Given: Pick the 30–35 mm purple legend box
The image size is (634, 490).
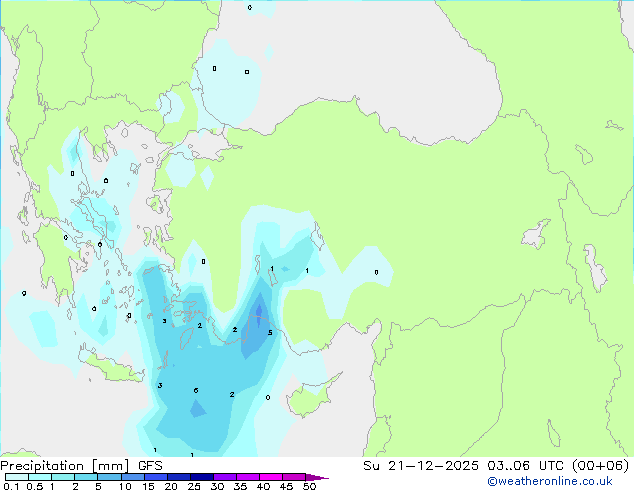Looking at the screenshot, I should (x=224, y=477).
